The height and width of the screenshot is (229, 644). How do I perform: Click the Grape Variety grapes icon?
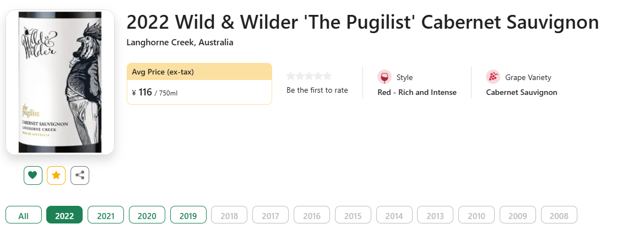(x=493, y=77)
